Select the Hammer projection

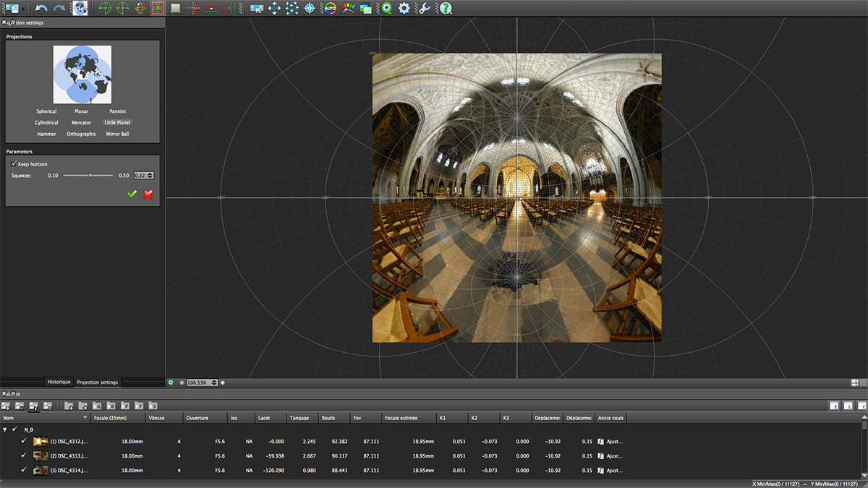[46, 134]
